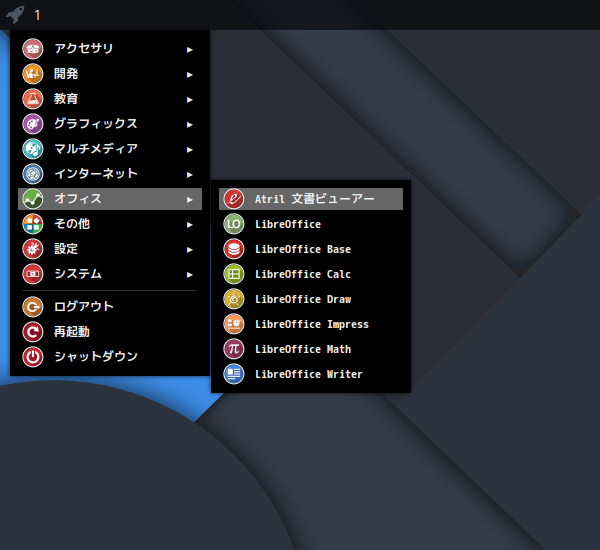This screenshot has height=550, width=600.
Task: Expand the 設定 submenu arrow
Action: 189,250
